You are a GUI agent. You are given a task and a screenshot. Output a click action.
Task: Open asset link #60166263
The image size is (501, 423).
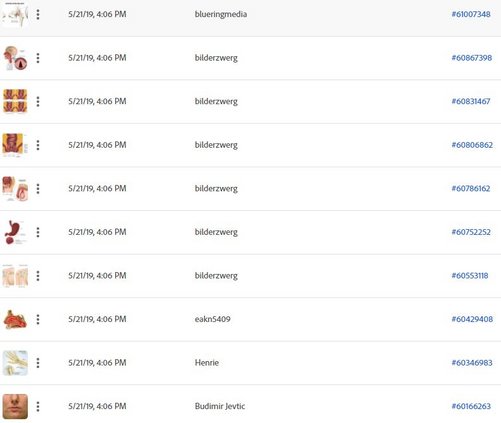click(471, 406)
